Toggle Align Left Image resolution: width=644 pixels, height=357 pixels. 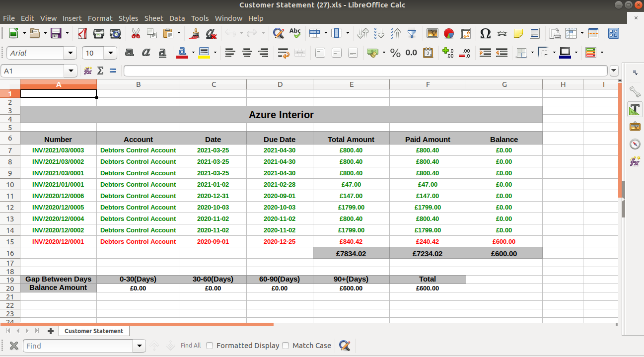tap(230, 53)
